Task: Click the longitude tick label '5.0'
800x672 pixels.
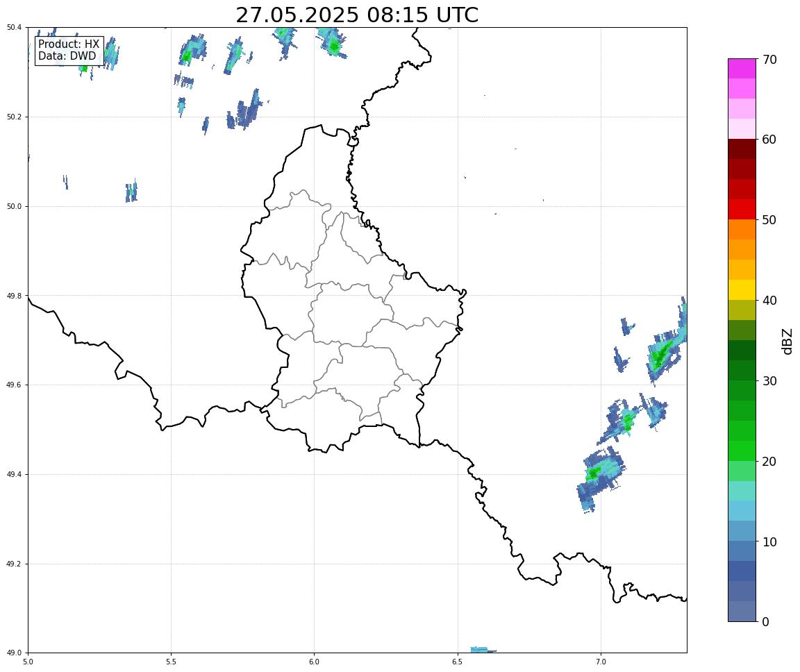Action: [x=28, y=662]
